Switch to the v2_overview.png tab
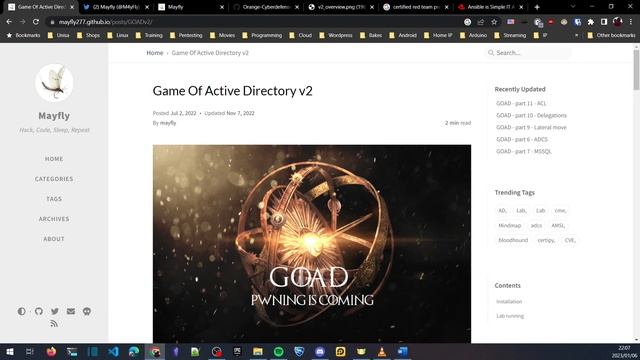 click(x=341, y=7)
